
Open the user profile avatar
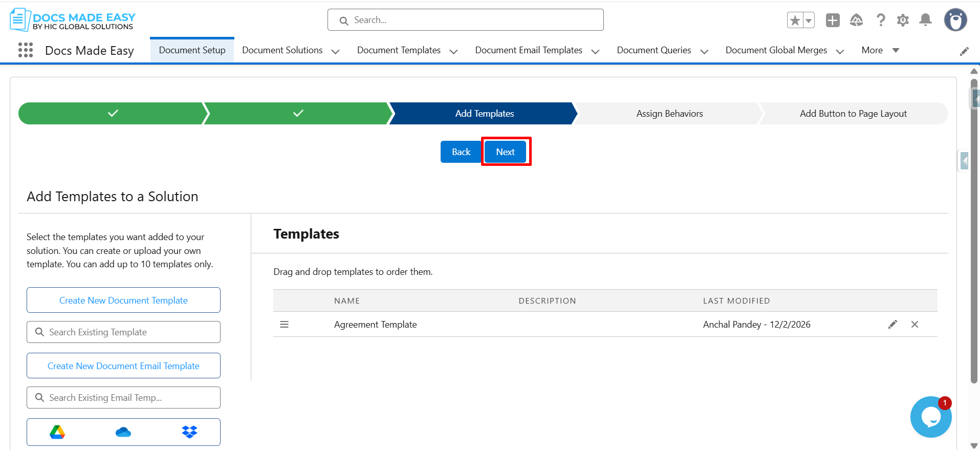tap(955, 20)
